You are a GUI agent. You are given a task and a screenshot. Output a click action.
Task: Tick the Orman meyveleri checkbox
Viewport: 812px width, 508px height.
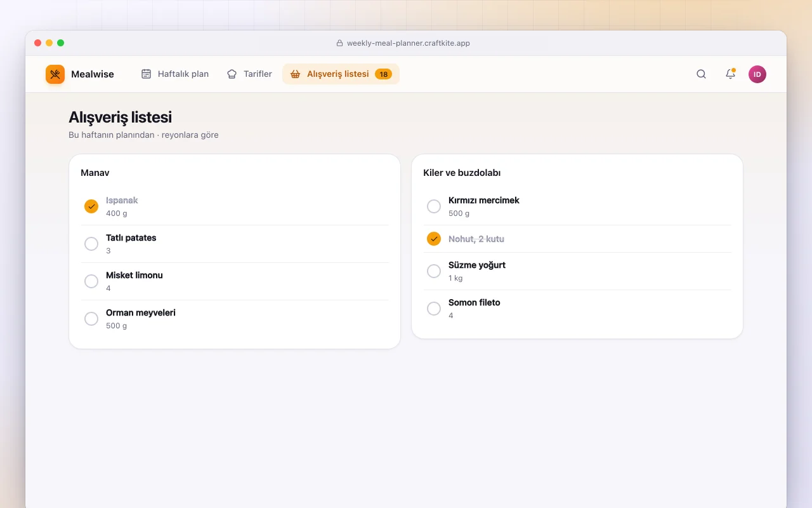click(x=91, y=319)
